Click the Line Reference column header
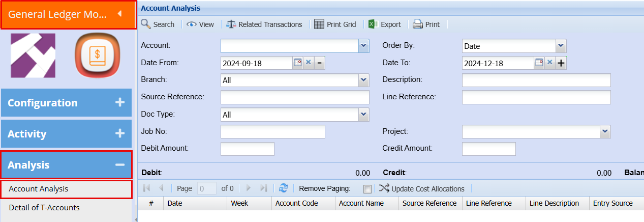Screen dimensions: 644x222 click(x=494, y=203)
